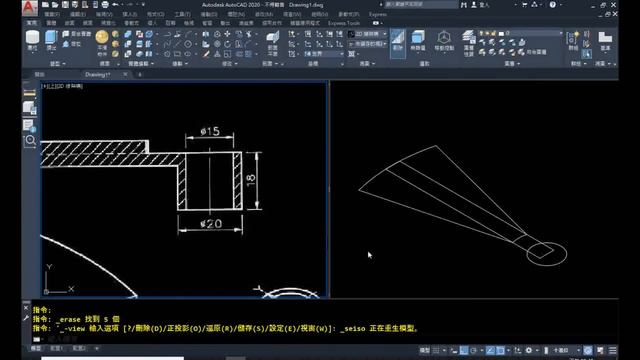Switch to the Model layout tab
Screen dimensions: 640x360
coord(36,349)
